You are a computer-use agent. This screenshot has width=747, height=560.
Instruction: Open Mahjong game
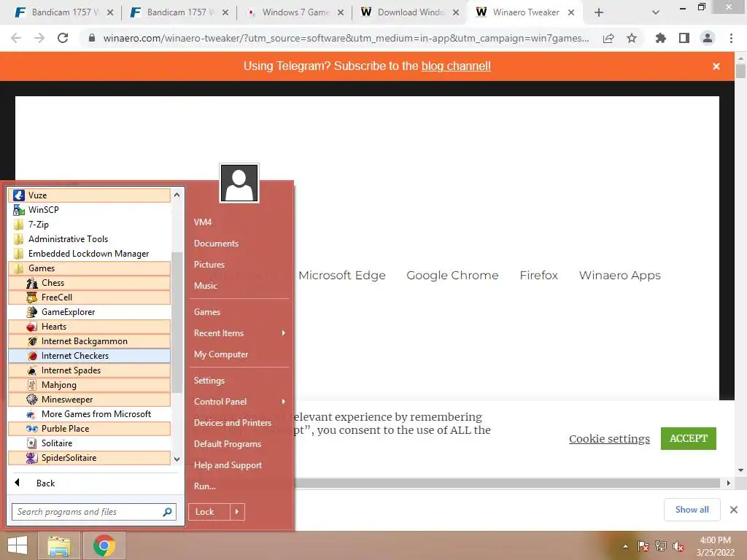(x=89, y=385)
